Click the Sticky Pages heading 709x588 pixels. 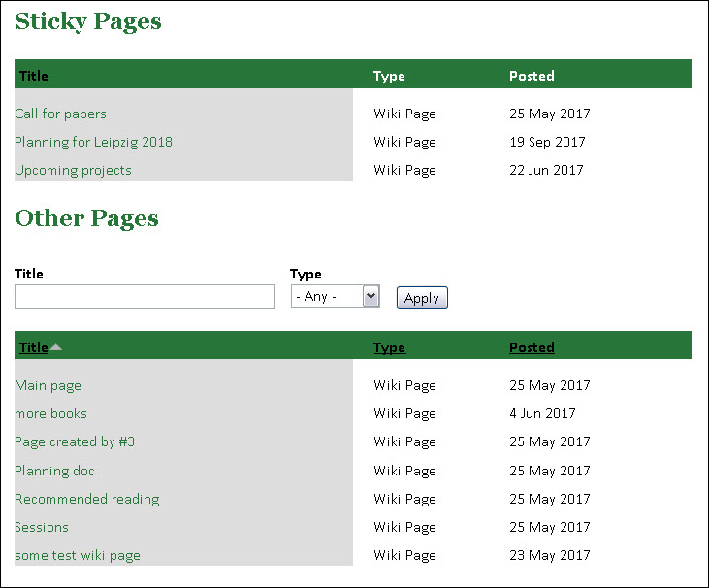tap(87, 21)
